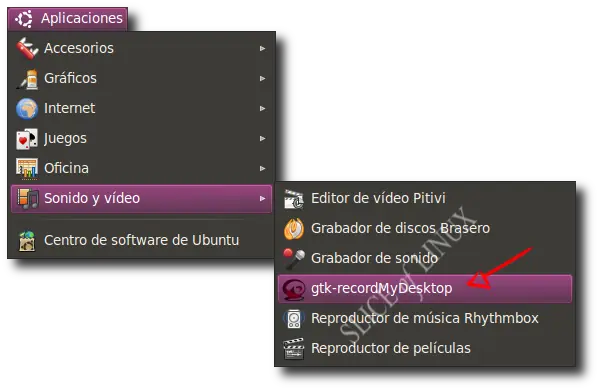Expand the arrow next to Sonido y vídeo
The width and height of the screenshot is (599, 390).
click(x=262, y=199)
